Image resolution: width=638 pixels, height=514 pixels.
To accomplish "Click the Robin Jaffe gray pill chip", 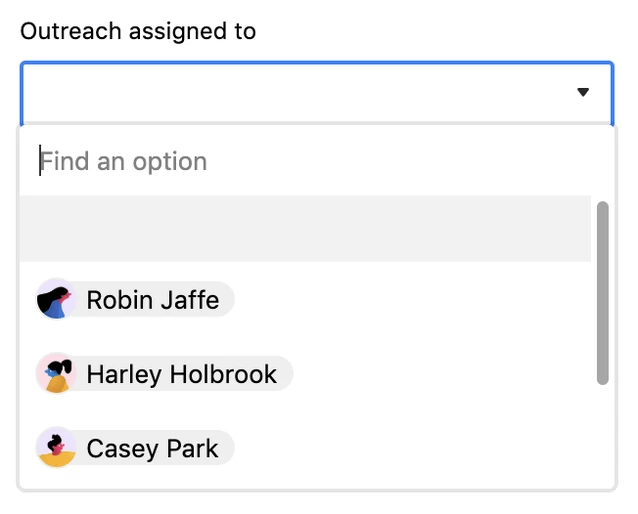I will pyautogui.click(x=135, y=299).
